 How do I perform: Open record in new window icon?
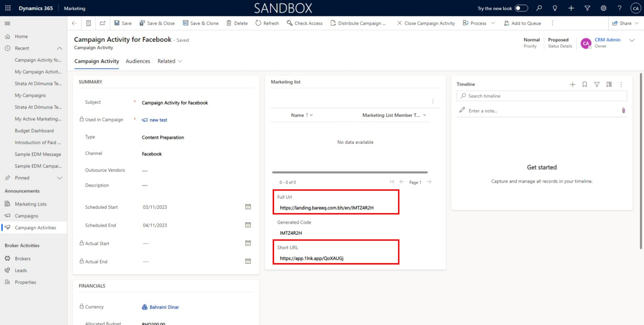(x=102, y=23)
